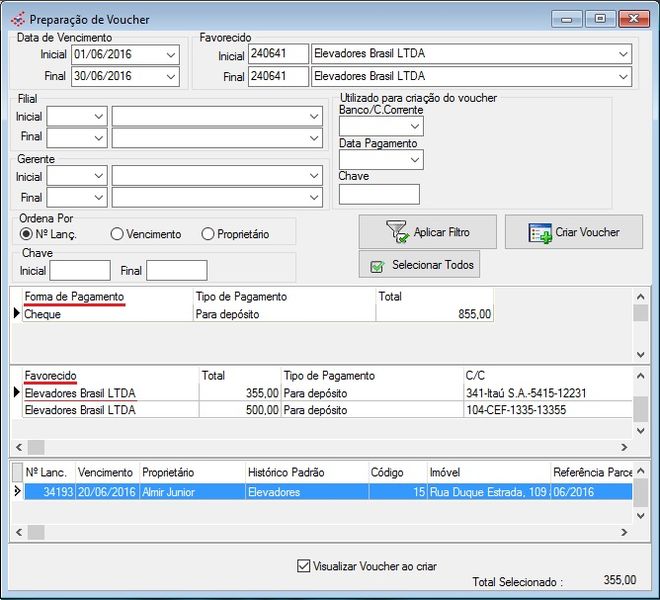Open the Data Pagamento dropdown
This screenshot has height=600, width=660.
pos(415,160)
